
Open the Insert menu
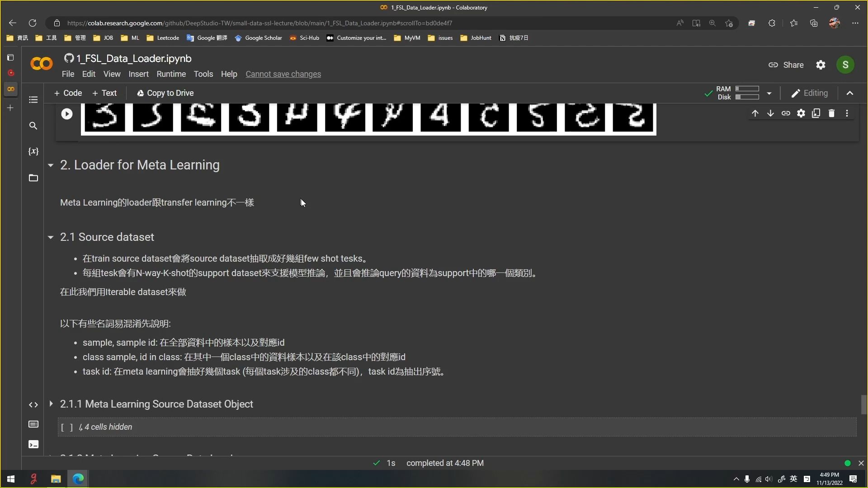pyautogui.click(x=138, y=74)
